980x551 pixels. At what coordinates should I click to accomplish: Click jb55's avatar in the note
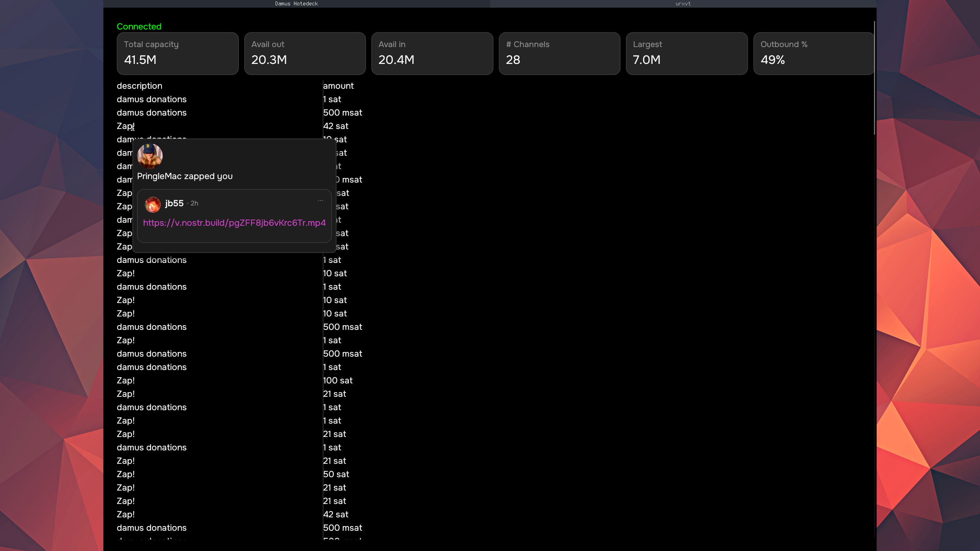pos(152,204)
